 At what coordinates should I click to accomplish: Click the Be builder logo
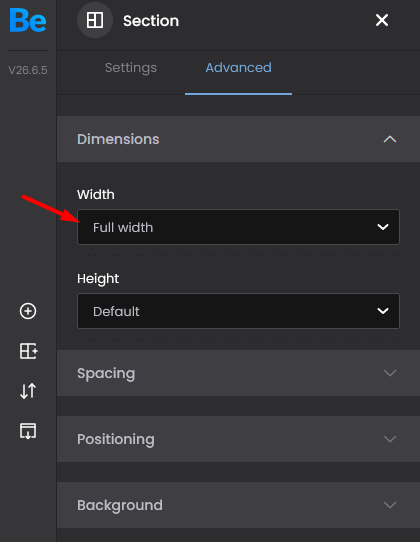(28, 21)
